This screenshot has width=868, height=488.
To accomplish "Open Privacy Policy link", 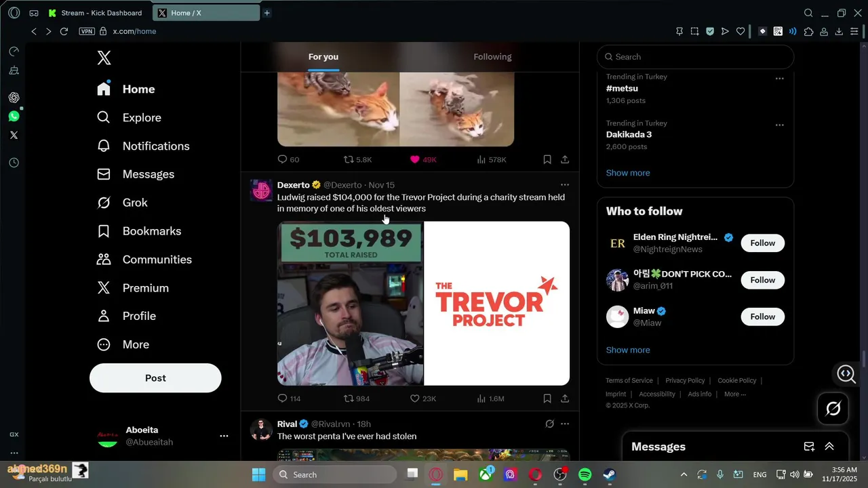I will (685, 380).
